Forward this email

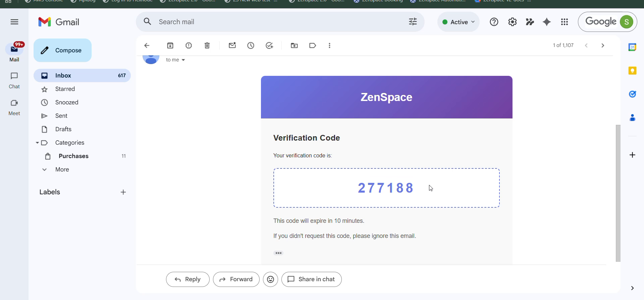(236, 279)
